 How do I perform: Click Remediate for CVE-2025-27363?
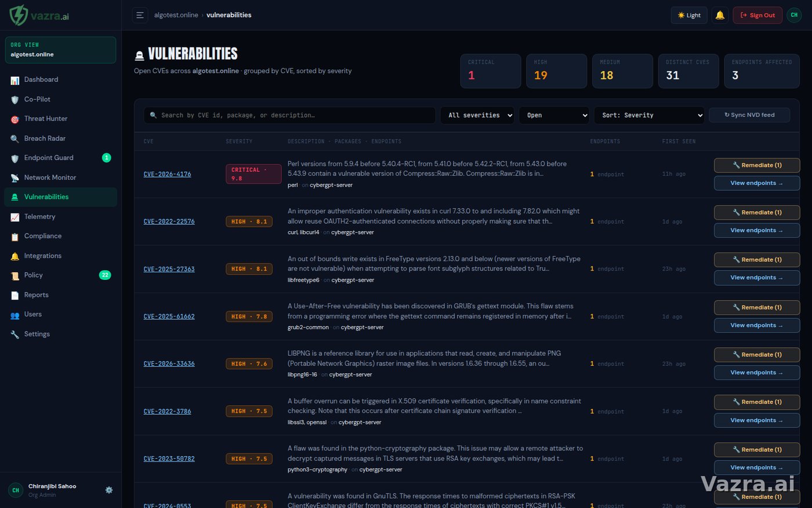757,260
